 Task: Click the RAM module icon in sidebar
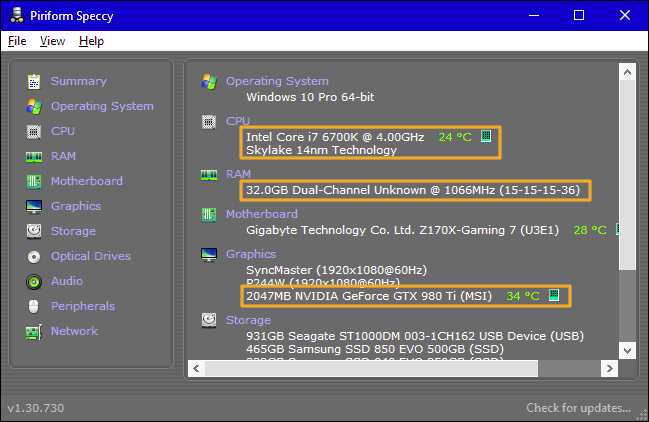pos(34,157)
